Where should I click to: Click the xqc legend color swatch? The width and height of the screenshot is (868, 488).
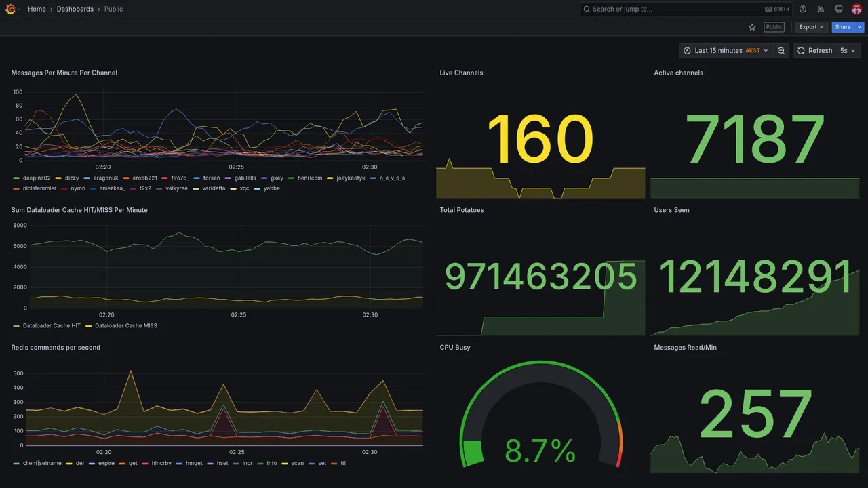(234, 188)
